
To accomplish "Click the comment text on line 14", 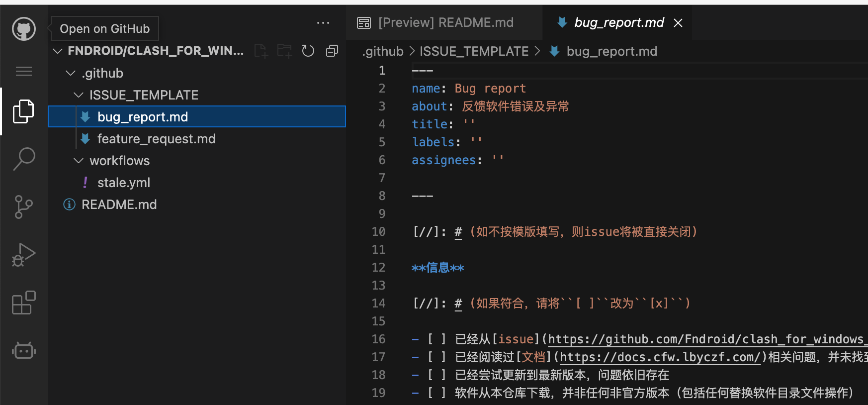I will tap(580, 304).
